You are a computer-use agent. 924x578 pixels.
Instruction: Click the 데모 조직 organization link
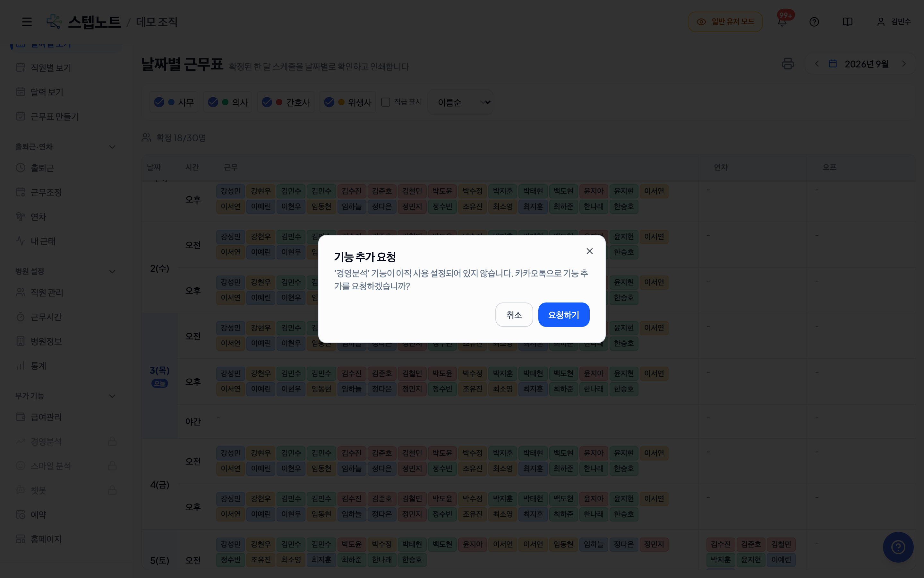pyautogui.click(x=157, y=22)
